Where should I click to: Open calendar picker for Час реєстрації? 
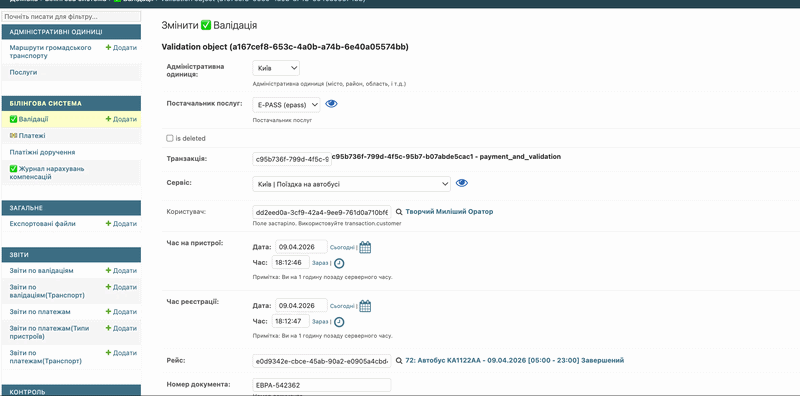click(x=365, y=306)
